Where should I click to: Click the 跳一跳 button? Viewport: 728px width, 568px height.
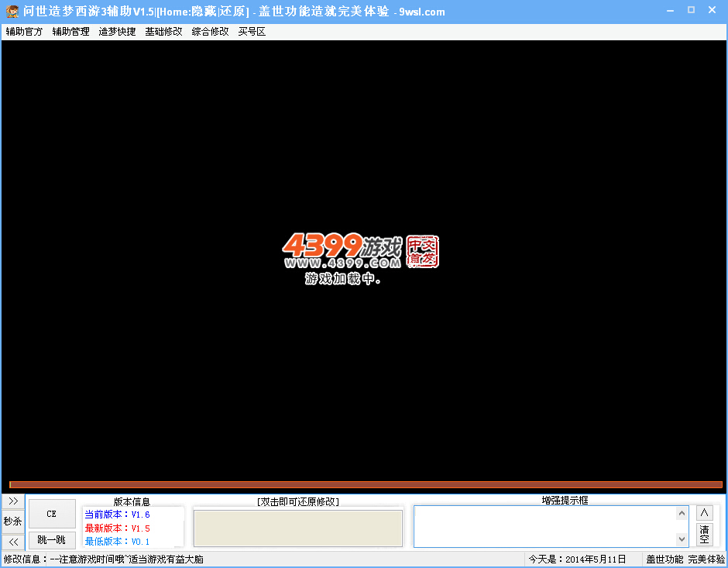point(52,540)
